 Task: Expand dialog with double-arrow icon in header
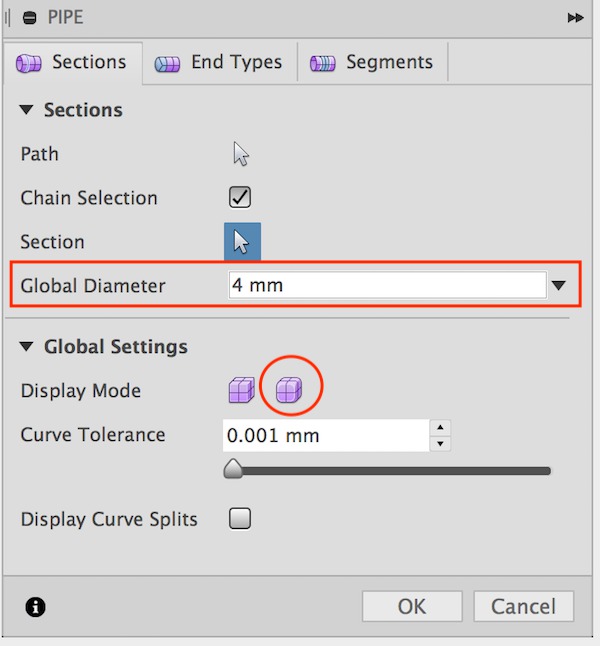coord(575,18)
